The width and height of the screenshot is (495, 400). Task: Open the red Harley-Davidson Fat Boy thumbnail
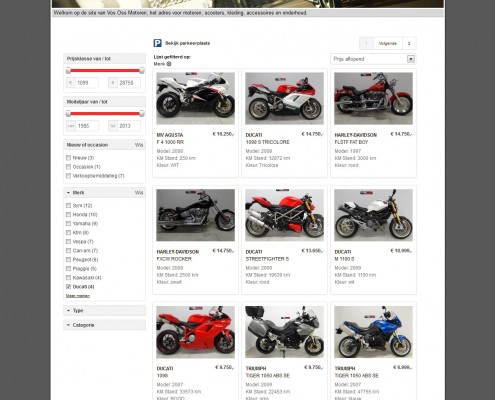373,98
